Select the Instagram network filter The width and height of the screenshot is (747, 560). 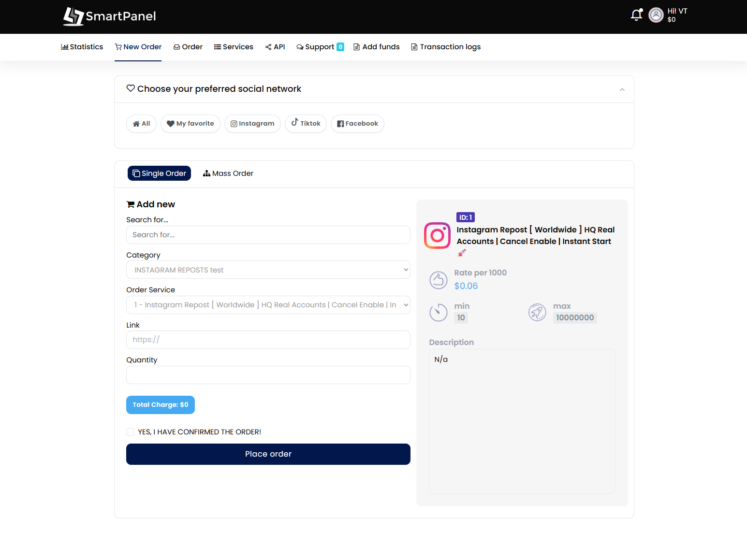pyautogui.click(x=252, y=124)
